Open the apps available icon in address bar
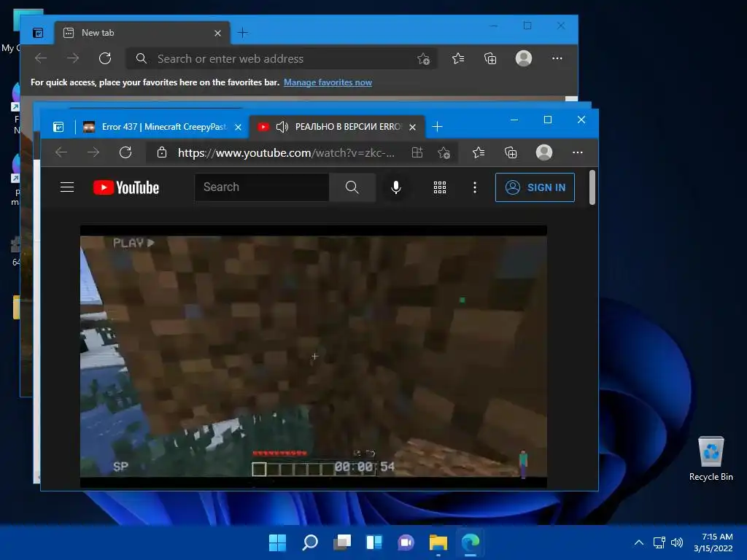This screenshot has height=560, width=747. (x=417, y=152)
